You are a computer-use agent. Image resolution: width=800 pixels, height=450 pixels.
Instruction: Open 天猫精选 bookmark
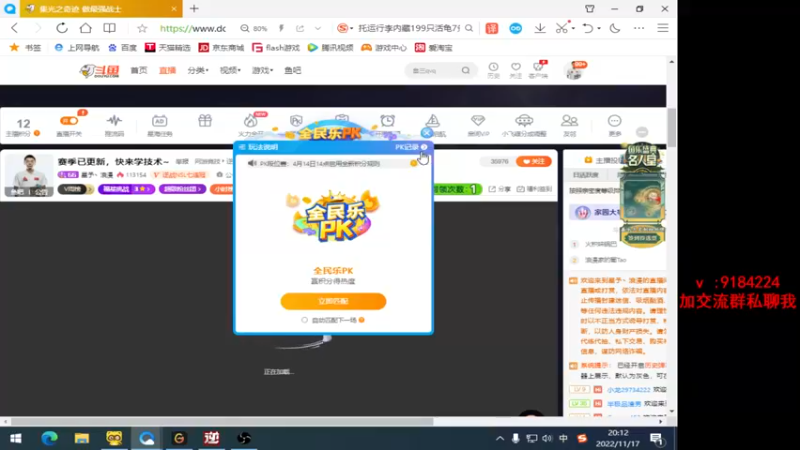pos(167,47)
